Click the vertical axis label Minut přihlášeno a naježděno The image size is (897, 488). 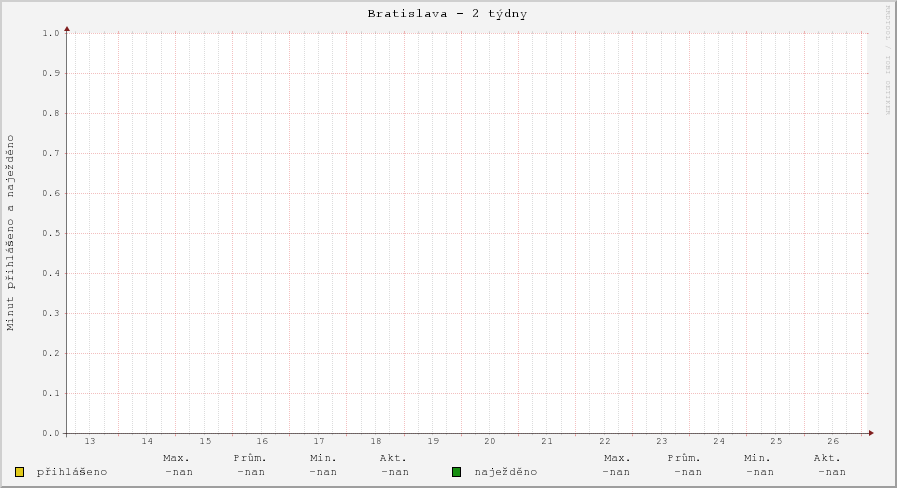pyautogui.click(x=11, y=233)
